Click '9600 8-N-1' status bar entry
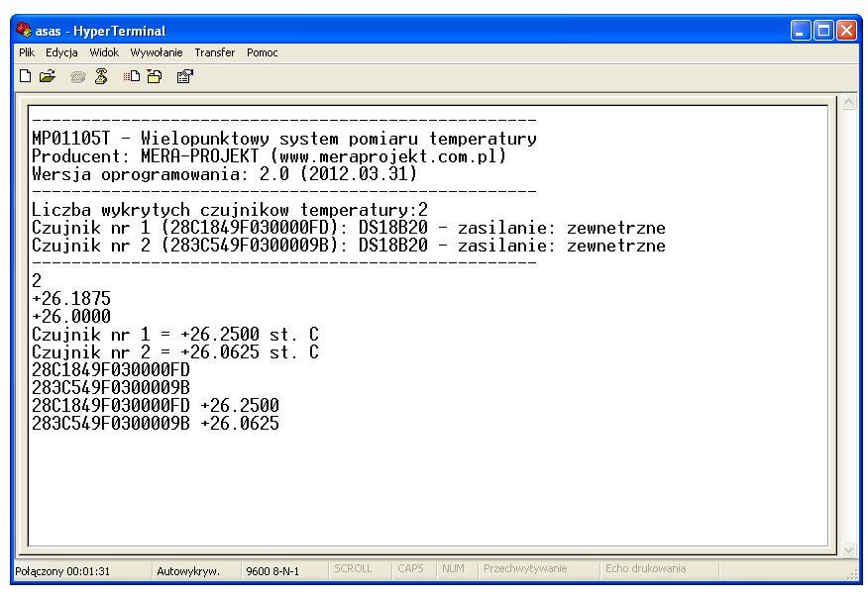 tap(272, 571)
